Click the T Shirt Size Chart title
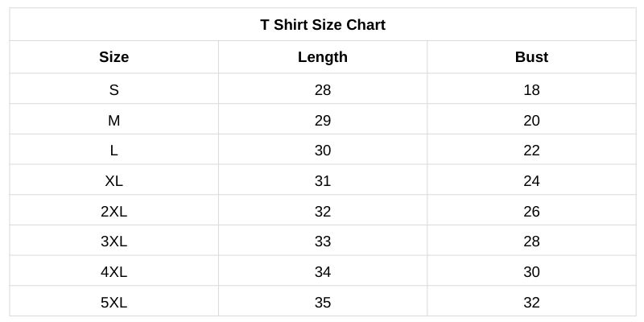Image resolution: width=644 pixels, height=322 pixels. 323,25
